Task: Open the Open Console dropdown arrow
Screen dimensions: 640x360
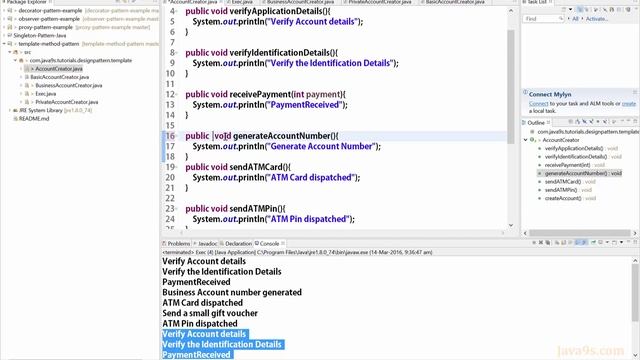Action: pos(622,242)
